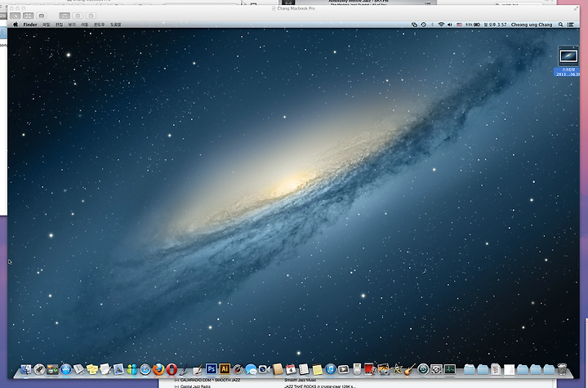
Task: Open TextEdit paper-and-pen icon
Action: click(105, 369)
